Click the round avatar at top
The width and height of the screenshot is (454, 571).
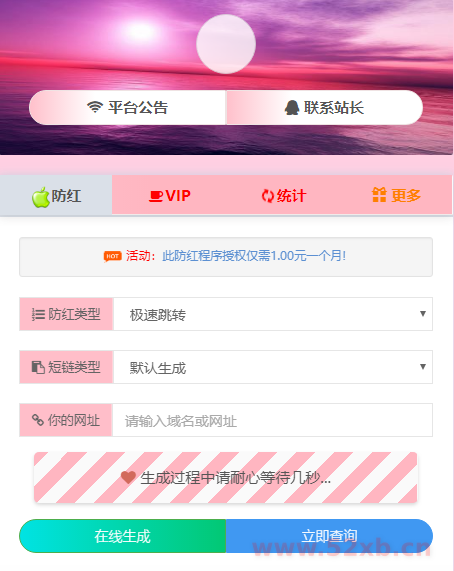[226, 44]
